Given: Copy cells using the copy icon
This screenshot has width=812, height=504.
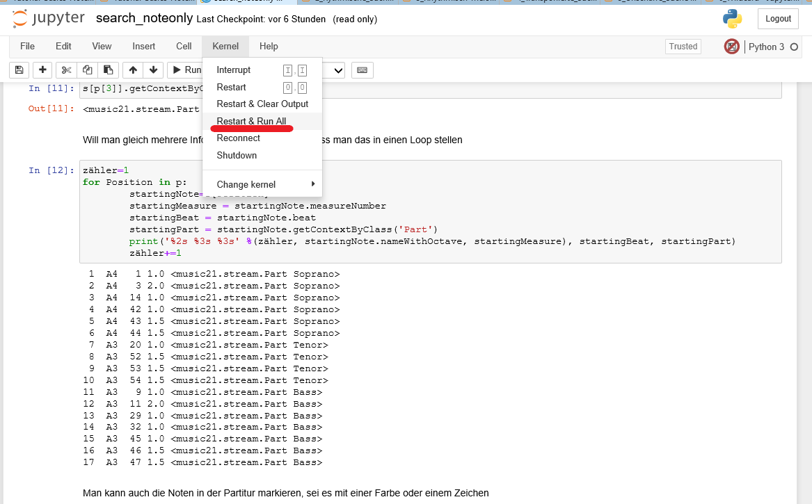Looking at the screenshot, I should point(86,70).
